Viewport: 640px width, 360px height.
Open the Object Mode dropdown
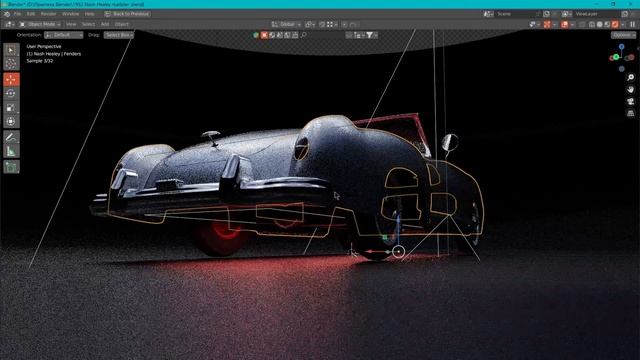tap(40, 24)
